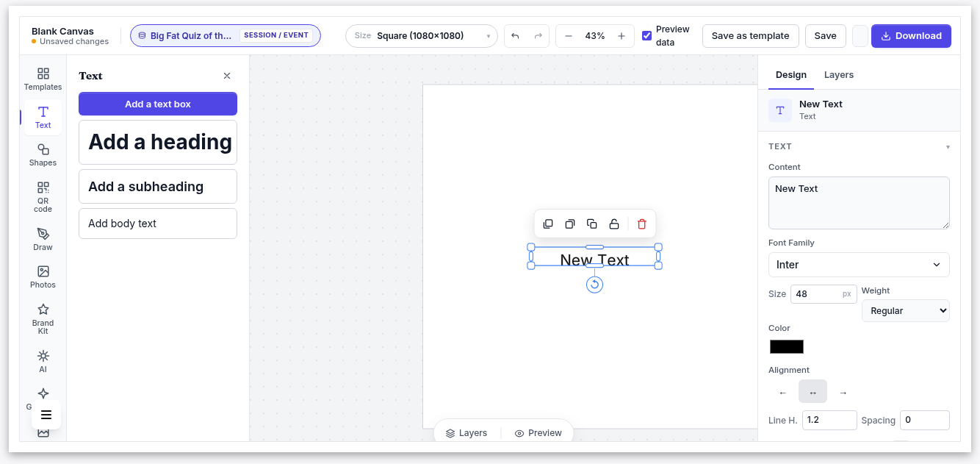The image size is (980, 464).
Task: Open the AI sidebar panel
Action: 43,361
